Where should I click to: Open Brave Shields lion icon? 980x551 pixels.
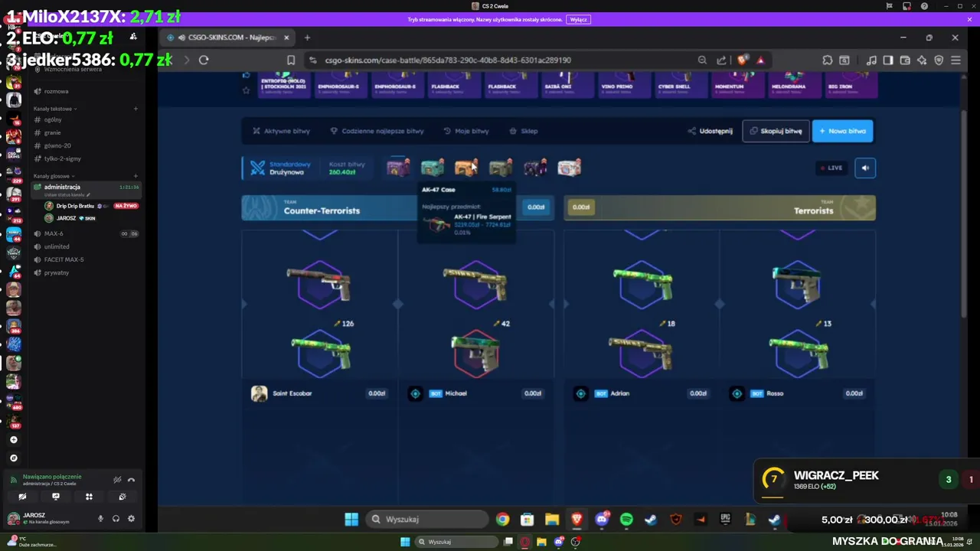[x=743, y=60]
